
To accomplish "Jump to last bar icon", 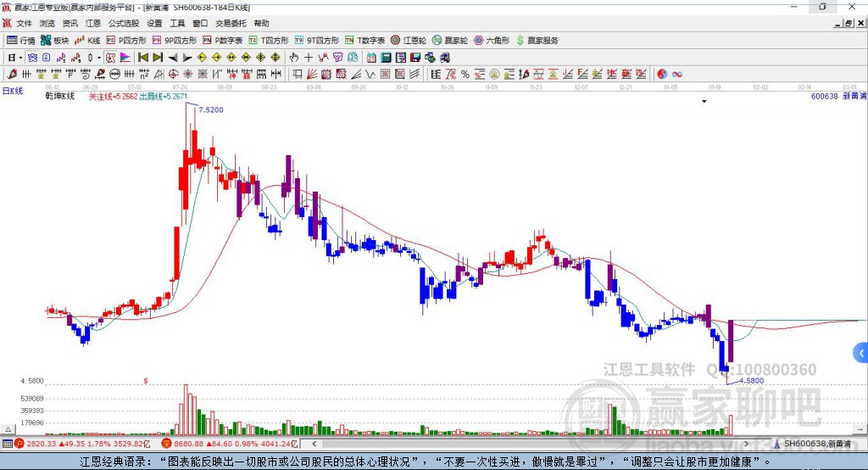I will 158,58.
